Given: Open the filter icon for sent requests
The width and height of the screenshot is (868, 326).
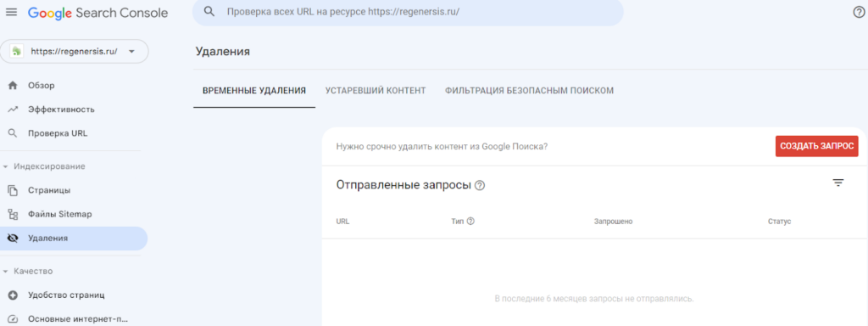Looking at the screenshot, I should tap(838, 183).
